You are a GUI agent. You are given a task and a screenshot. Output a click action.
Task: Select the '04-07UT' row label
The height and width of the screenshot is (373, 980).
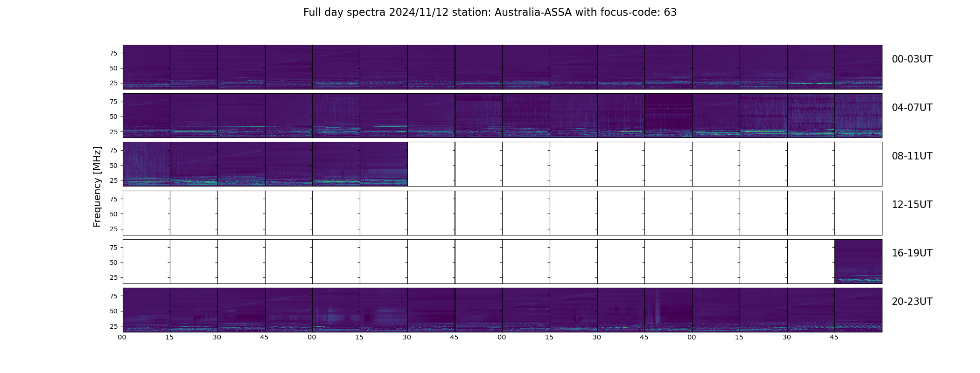coord(912,108)
